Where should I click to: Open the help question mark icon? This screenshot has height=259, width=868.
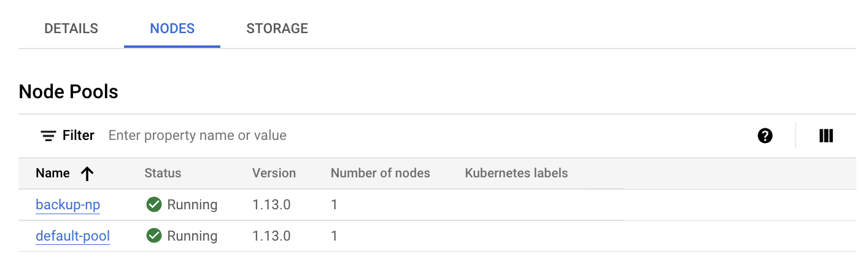pyautogui.click(x=765, y=136)
